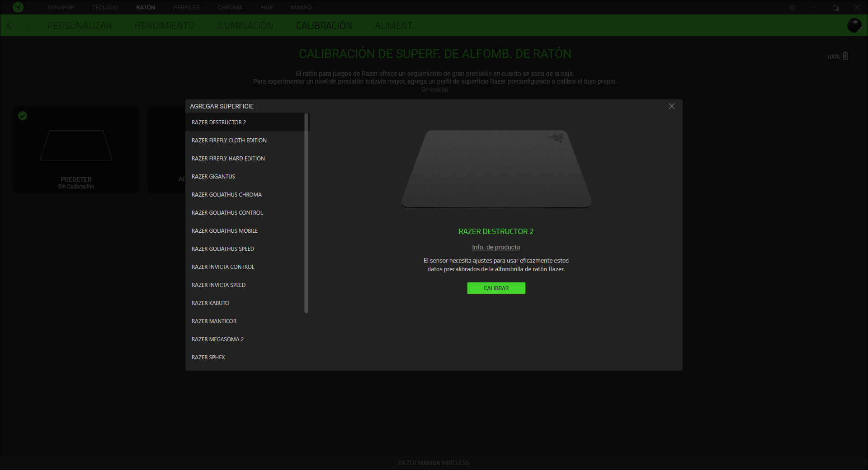
Task: Pick Razer Goliathus Control
Action: (x=245, y=213)
